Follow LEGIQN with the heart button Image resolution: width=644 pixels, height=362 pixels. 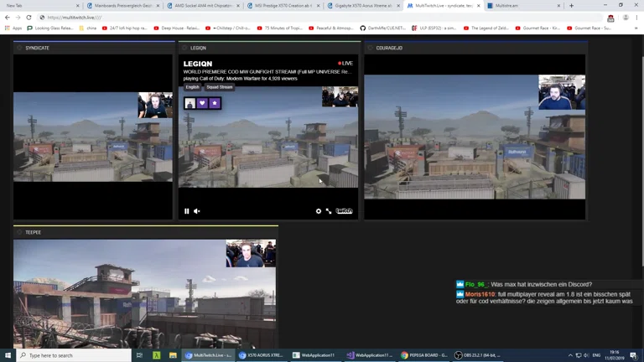[202, 103]
